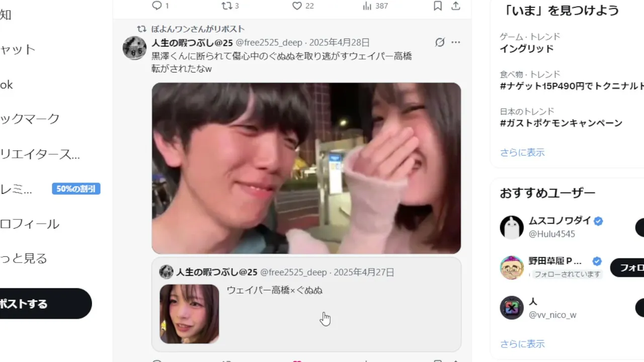The image size is (644, 362).
Task: Open Grok actions icon on the 人生の暇つぶし post
Action: [x=440, y=42]
